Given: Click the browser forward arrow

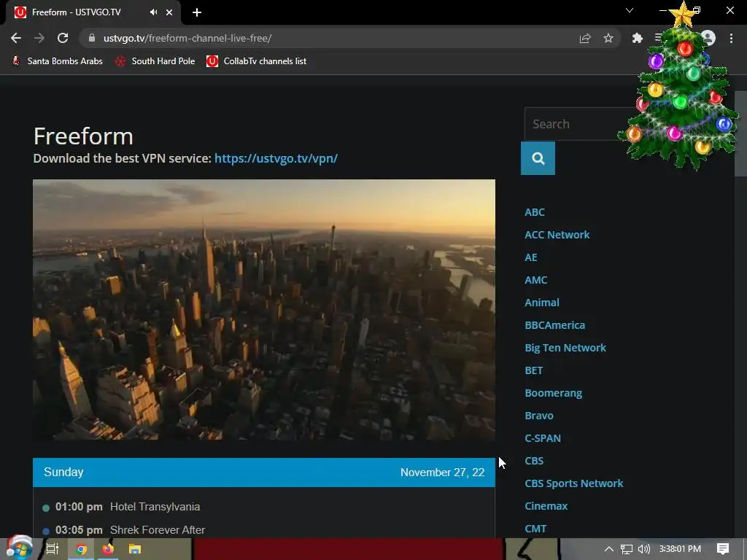Looking at the screenshot, I should point(39,38).
